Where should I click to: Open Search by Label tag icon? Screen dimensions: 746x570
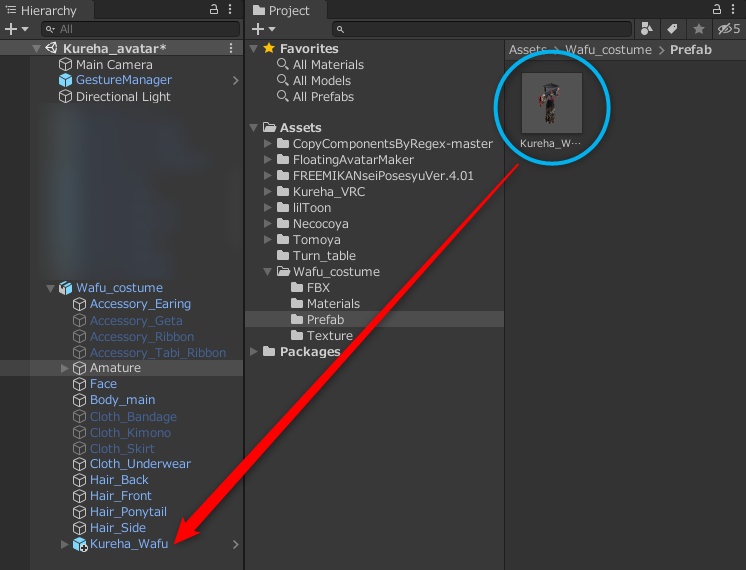tap(672, 29)
